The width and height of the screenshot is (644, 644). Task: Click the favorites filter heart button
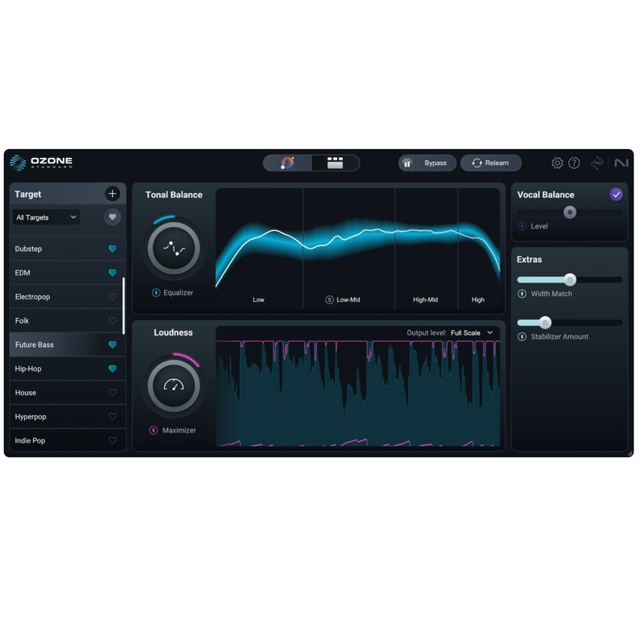(112, 217)
